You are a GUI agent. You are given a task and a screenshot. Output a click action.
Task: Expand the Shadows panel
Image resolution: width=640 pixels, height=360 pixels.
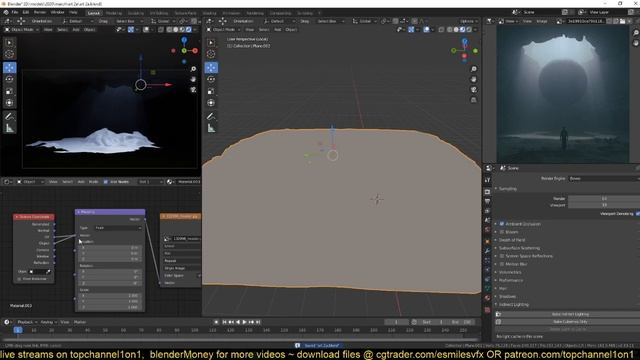coord(507,296)
